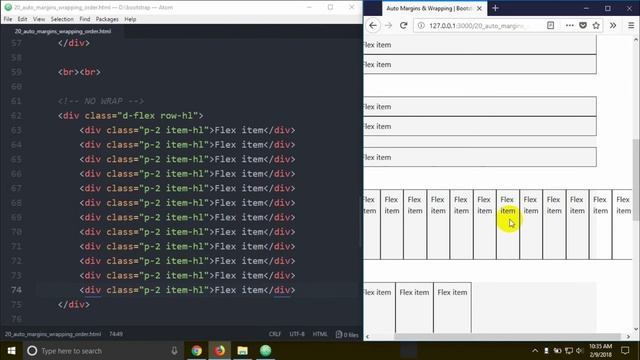Screen dimensions: 640x360
Task: Click the Firefox address bar URL
Action: [477, 25]
